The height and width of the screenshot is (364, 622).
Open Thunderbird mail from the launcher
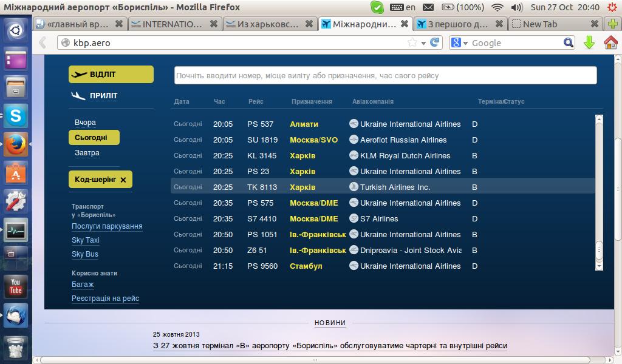16,315
